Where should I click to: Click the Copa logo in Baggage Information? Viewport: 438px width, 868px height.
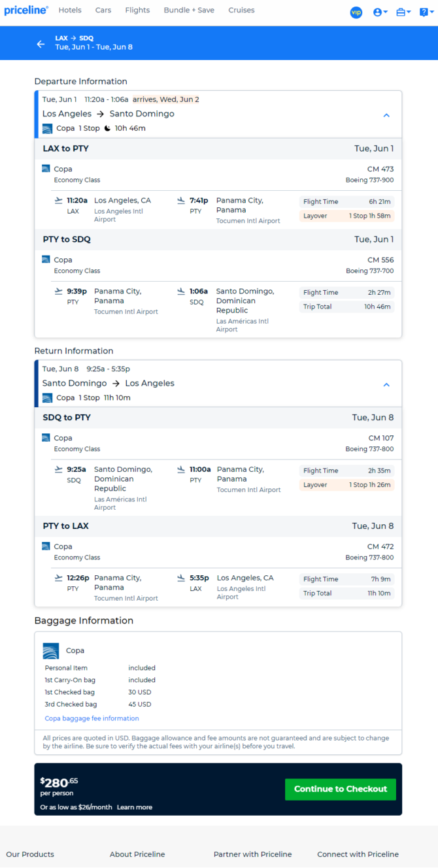coord(51,650)
